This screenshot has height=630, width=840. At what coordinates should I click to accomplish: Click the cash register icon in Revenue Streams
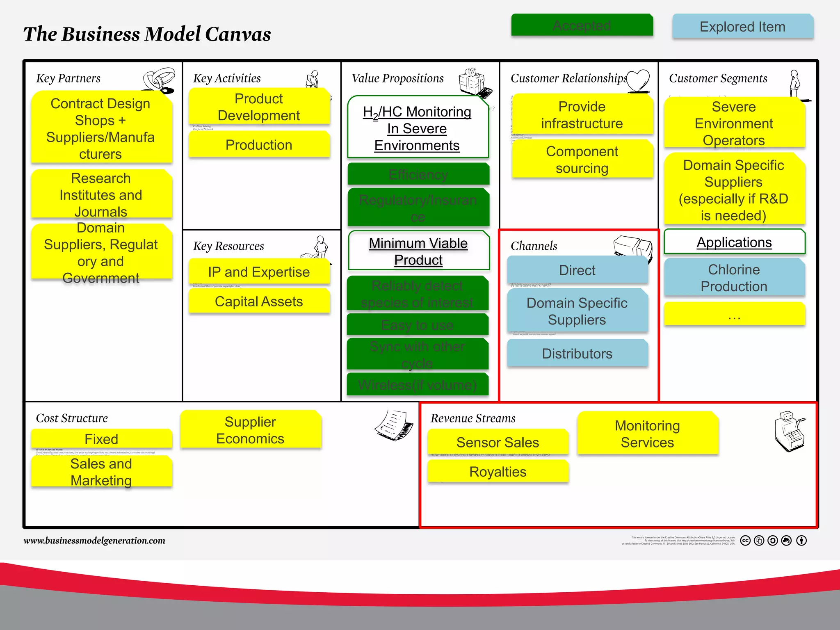pos(790,431)
